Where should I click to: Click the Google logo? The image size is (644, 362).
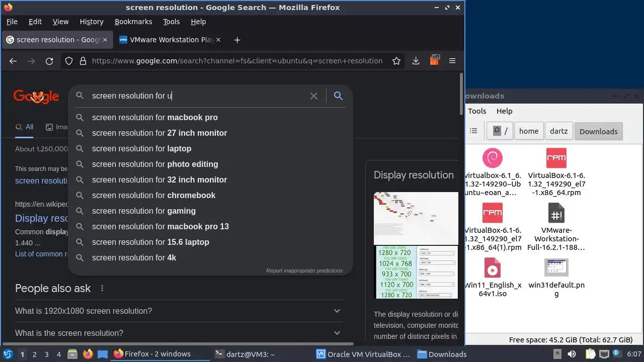click(x=36, y=96)
